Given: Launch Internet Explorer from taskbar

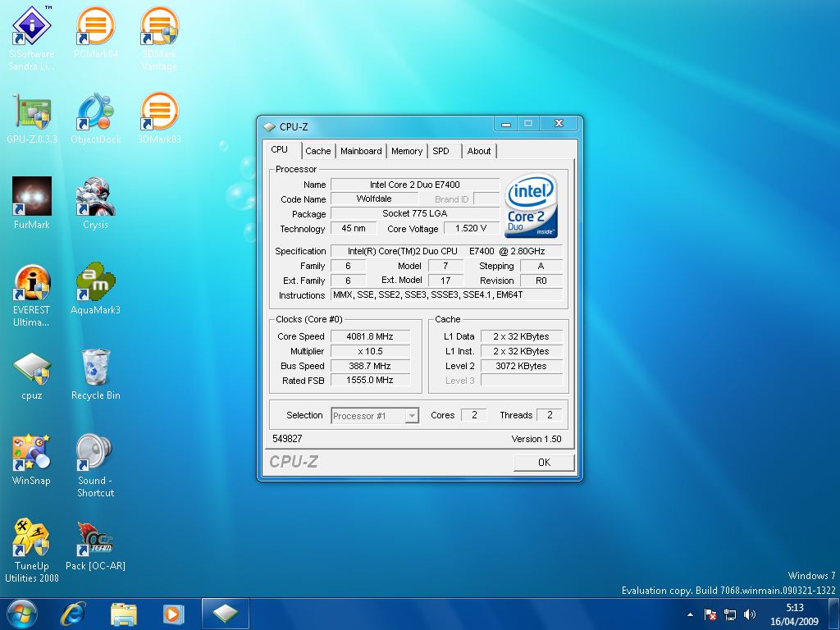Looking at the screenshot, I should click(73, 614).
